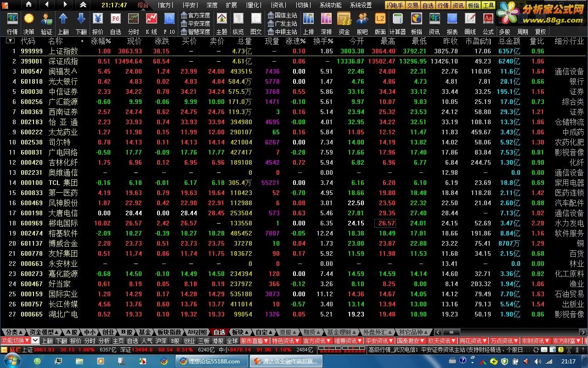
Task: Open the 平安资讯▼ dropdown
Action: (379, 341)
